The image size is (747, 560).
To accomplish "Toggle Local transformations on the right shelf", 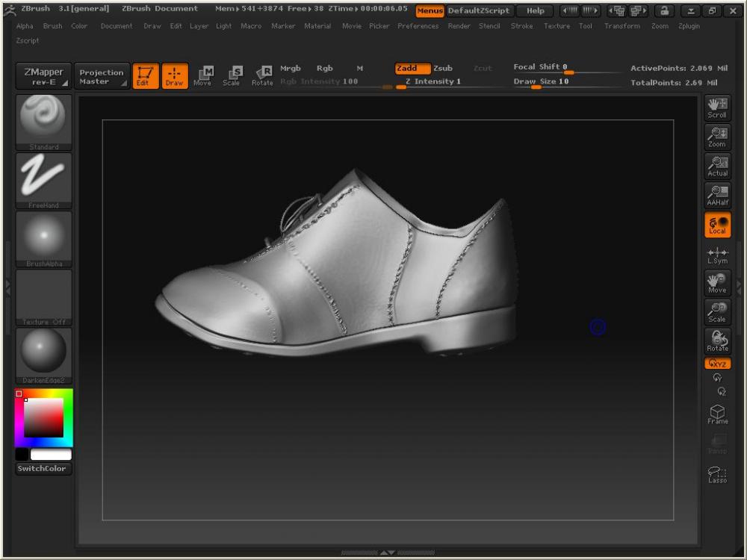I will (x=717, y=225).
